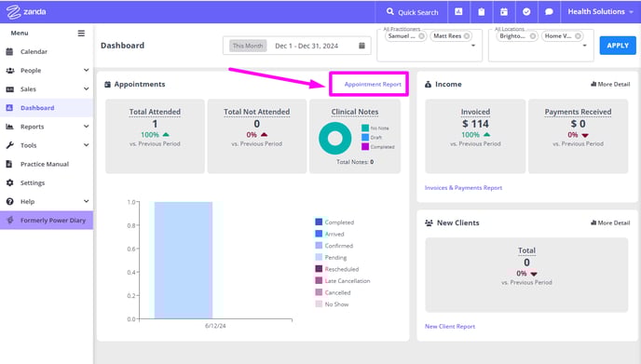Open the checkmark tasks icon in top bar

point(526,12)
